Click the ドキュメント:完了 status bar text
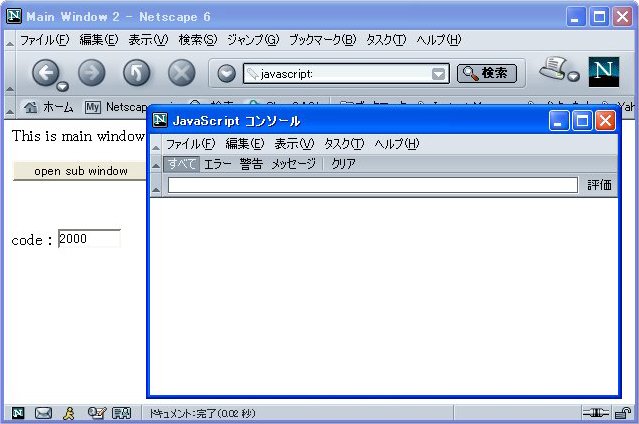This screenshot has height=424, width=639. click(x=202, y=413)
